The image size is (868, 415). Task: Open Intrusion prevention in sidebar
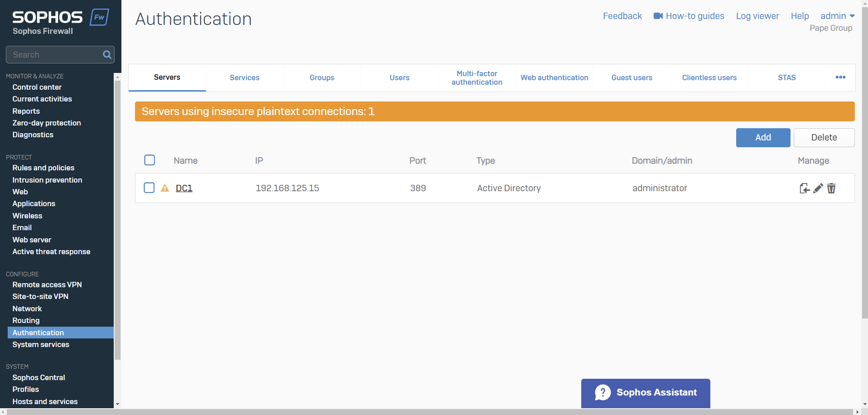click(48, 180)
